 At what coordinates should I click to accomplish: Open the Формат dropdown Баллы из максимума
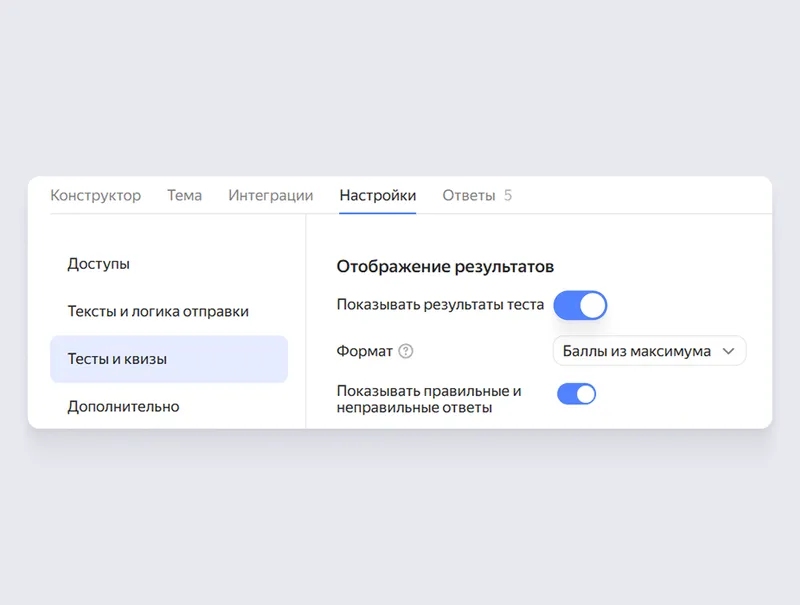(649, 351)
